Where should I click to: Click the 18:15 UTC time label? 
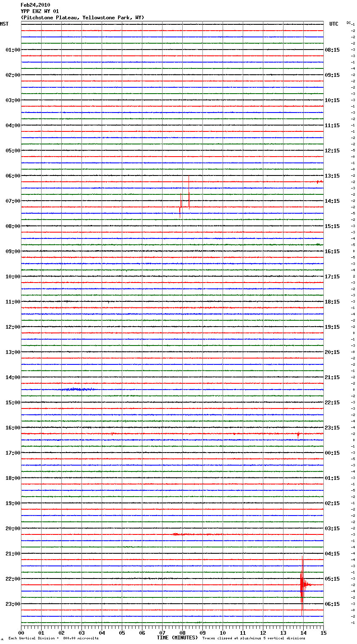[x=332, y=302]
